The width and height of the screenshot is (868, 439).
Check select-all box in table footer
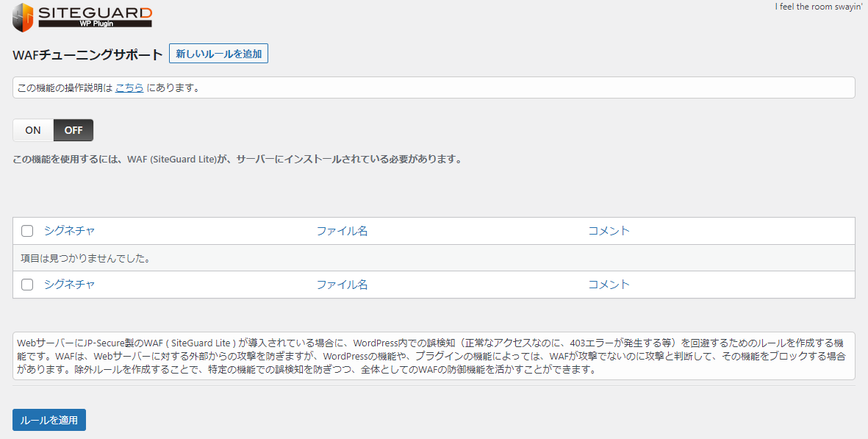(x=27, y=285)
